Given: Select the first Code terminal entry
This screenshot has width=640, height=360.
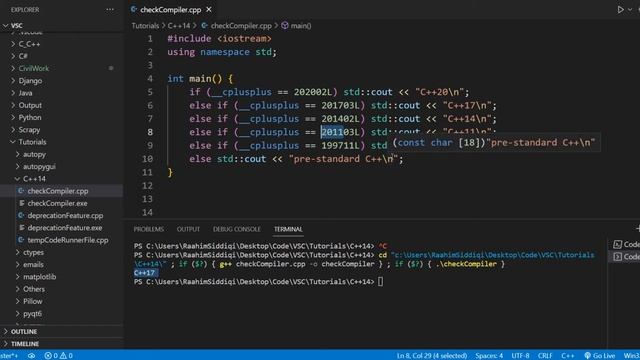Looking at the screenshot, I should (x=626, y=244).
